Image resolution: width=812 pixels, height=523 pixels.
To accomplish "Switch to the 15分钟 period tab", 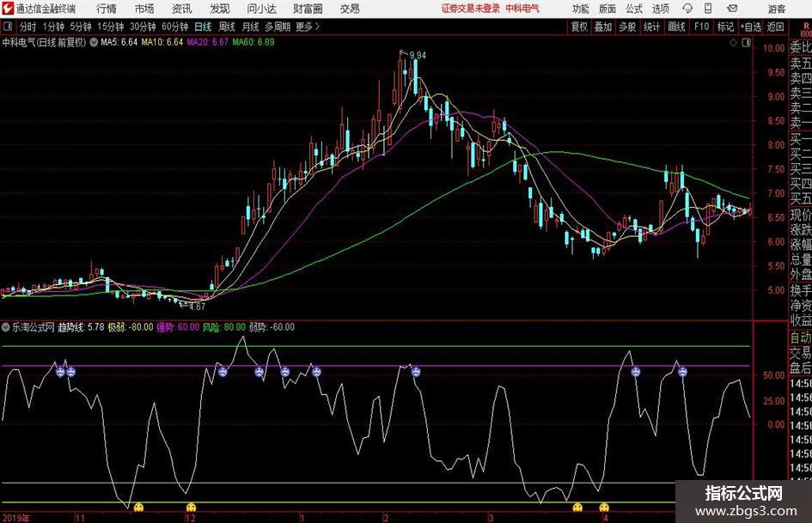I will tap(111, 27).
